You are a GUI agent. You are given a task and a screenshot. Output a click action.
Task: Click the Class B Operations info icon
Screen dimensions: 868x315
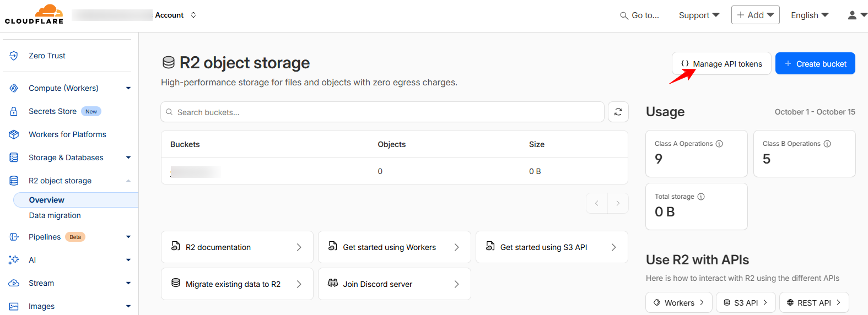(x=827, y=144)
